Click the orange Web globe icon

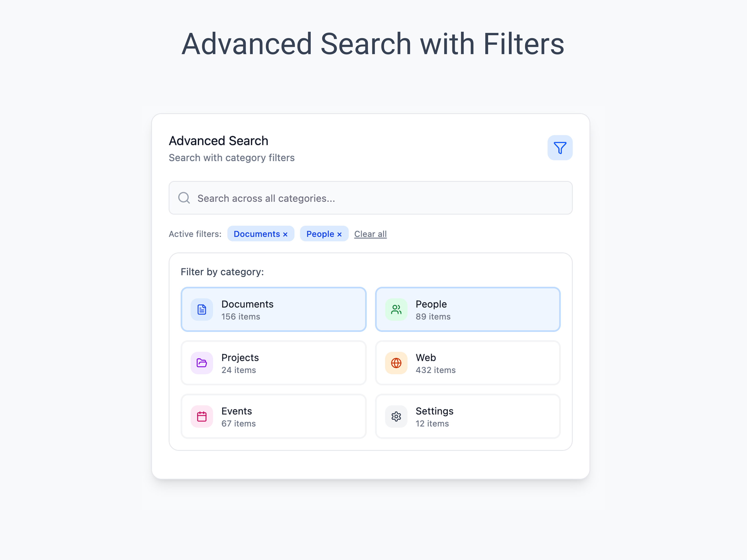point(396,363)
